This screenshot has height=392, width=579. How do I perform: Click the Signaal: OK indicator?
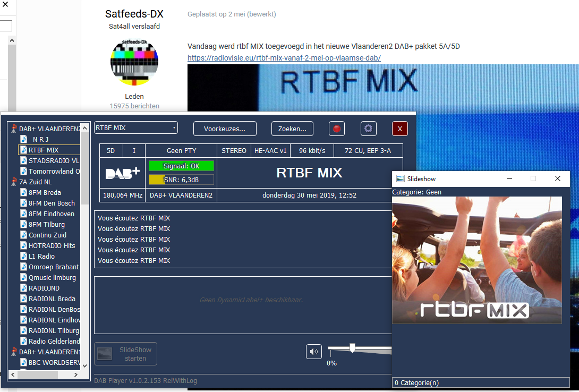(x=181, y=166)
